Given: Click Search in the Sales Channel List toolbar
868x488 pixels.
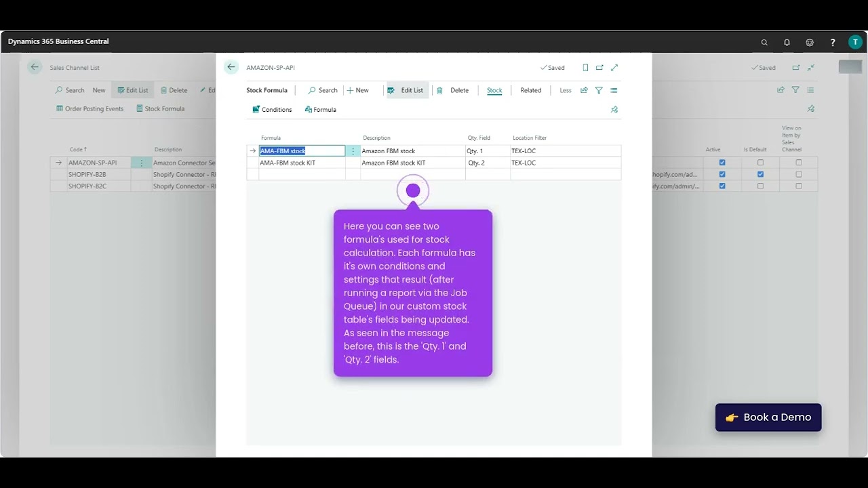Looking at the screenshot, I should pos(70,90).
